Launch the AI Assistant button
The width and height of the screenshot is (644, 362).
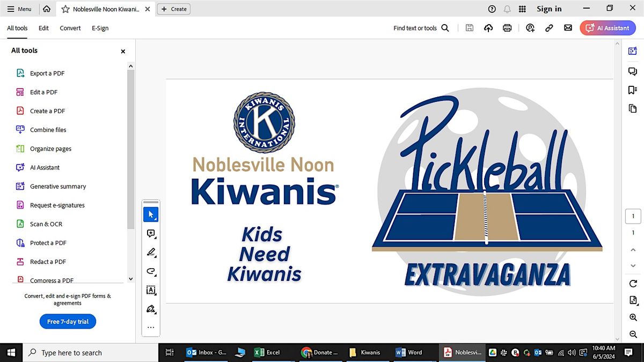tap(608, 28)
